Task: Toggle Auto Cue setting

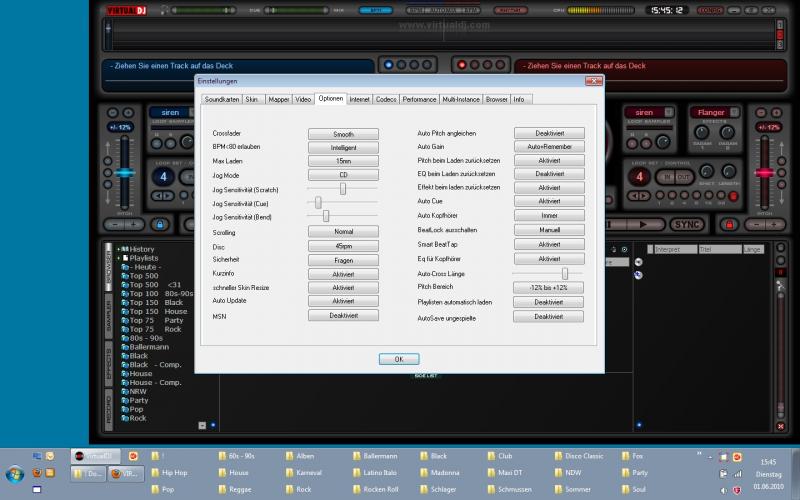Action: coord(549,201)
